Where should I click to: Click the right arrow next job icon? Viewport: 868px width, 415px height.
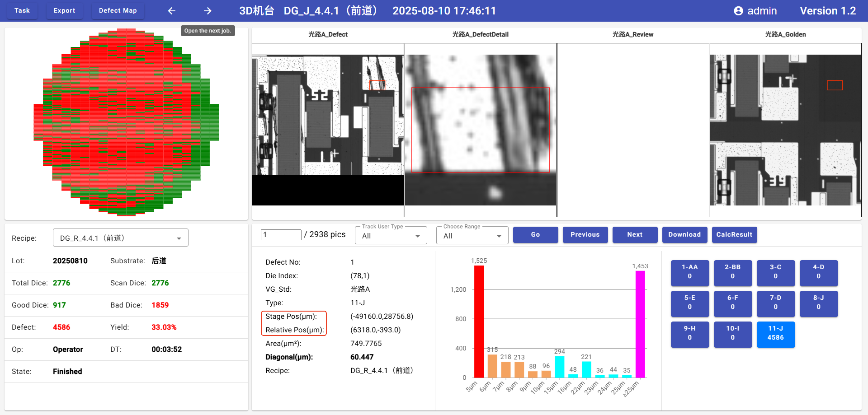coord(208,11)
